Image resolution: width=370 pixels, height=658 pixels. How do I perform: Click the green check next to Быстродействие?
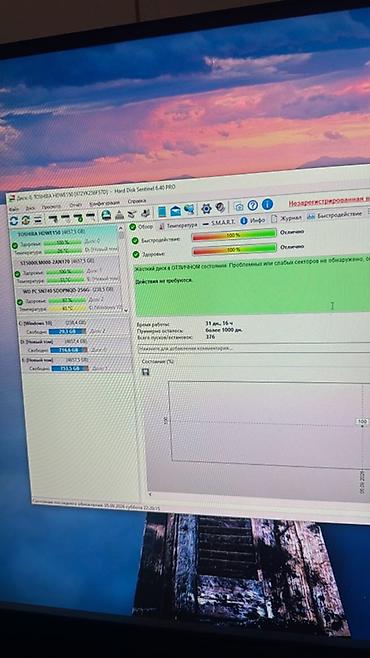[x=135, y=240]
